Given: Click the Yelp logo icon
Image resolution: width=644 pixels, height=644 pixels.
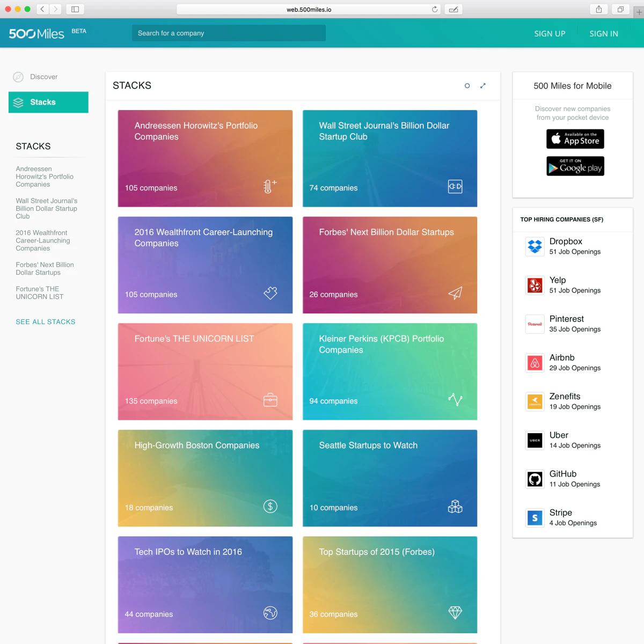Looking at the screenshot, I should pos(535,286).
